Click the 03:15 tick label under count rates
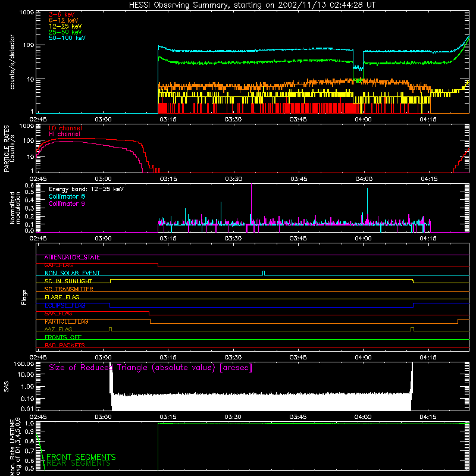This screenshot has width=476, height=476. [x=168, y=120]
